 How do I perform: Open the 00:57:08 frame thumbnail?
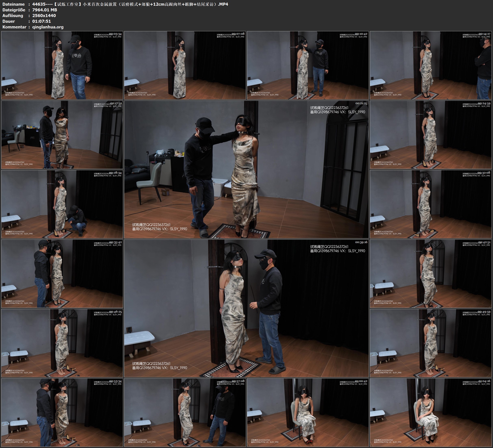(x=185, y=412)
